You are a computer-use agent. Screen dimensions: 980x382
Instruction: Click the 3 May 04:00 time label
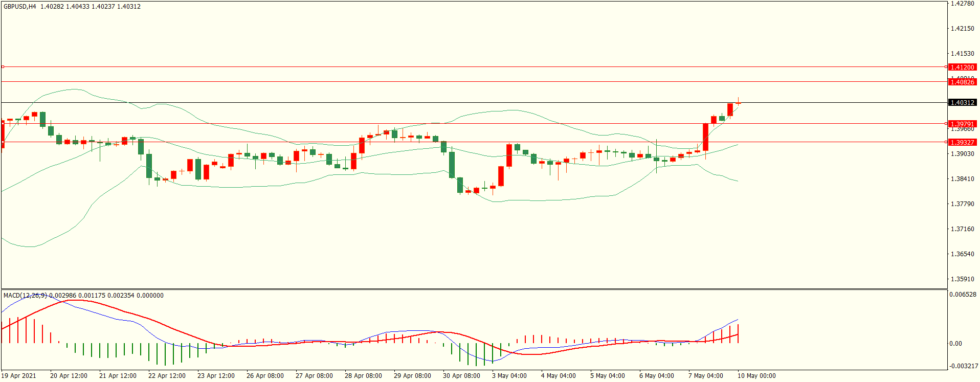point(509,376)
